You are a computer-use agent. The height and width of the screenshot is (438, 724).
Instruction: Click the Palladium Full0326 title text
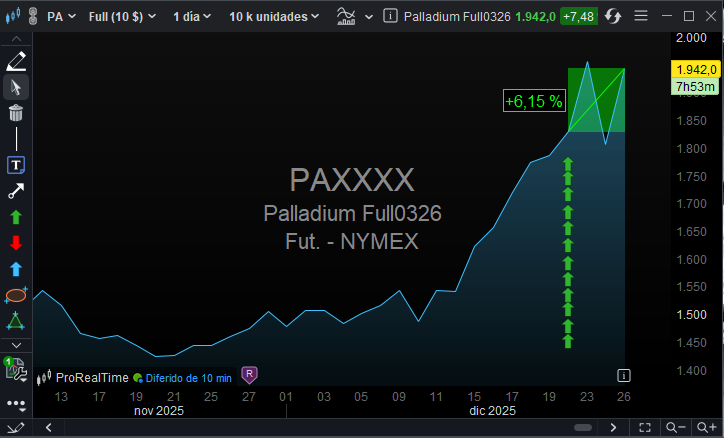click(x=457, y=17)
